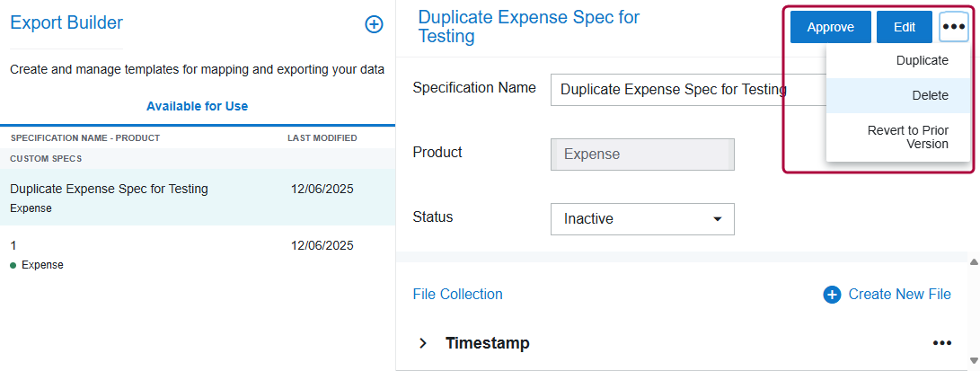Open the three-dot menu next to Edit
Viewport: 980px width, 371px height.
(953, 27)
